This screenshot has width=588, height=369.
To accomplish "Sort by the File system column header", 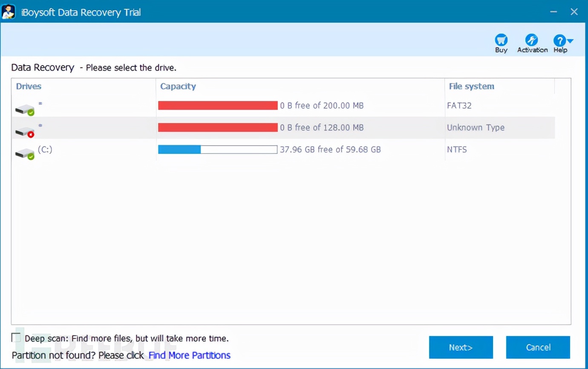I will (x=471, y=86).
